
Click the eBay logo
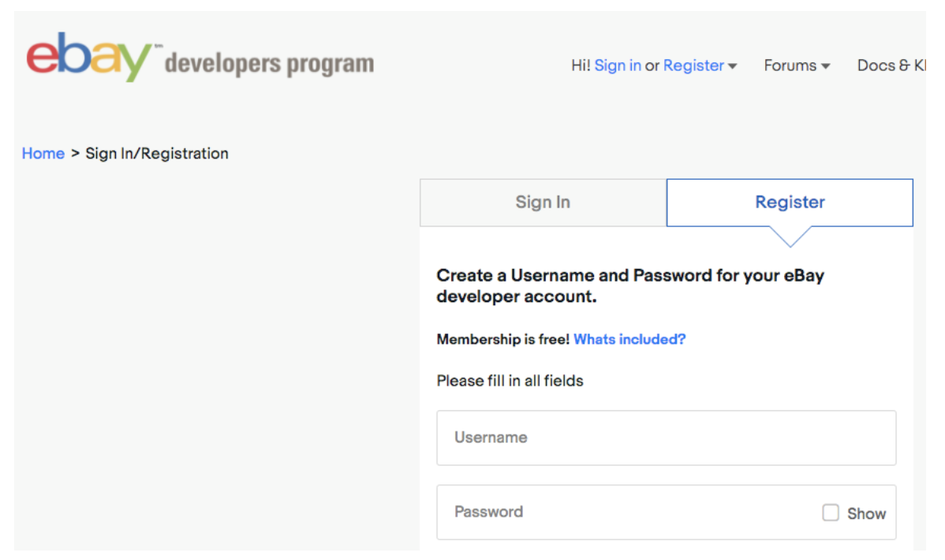(89, 57)
